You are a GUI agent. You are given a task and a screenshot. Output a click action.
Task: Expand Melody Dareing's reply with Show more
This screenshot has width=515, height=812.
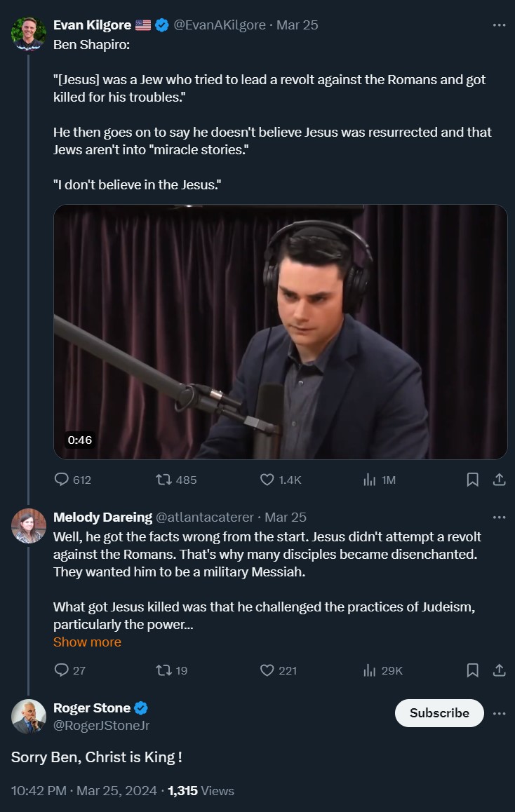click(87, 642)
